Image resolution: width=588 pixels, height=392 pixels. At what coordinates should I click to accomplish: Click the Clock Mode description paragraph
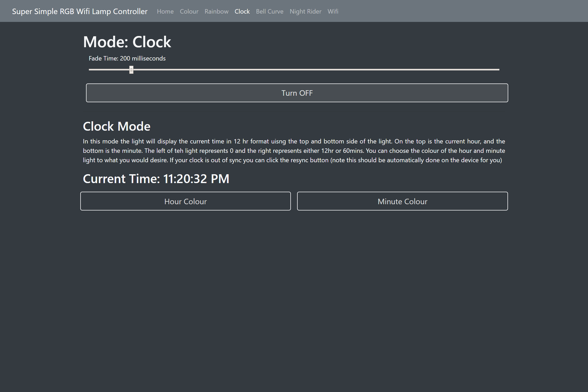(294, 150)
